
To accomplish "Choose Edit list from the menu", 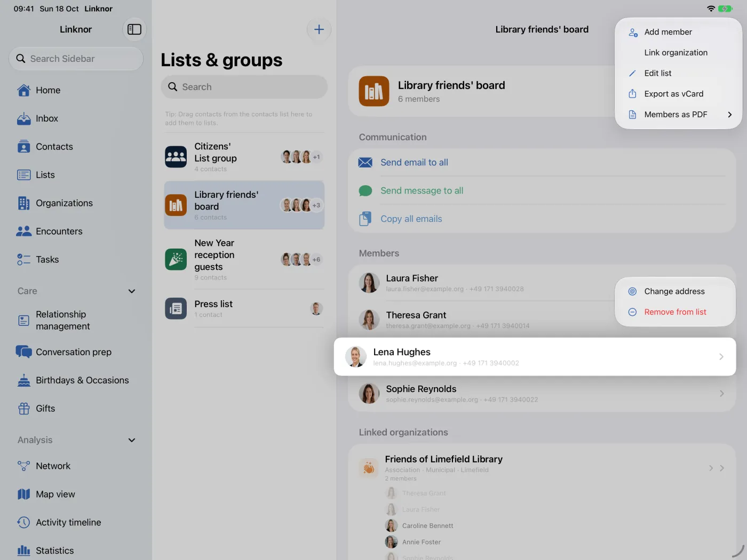I will 678,74.
